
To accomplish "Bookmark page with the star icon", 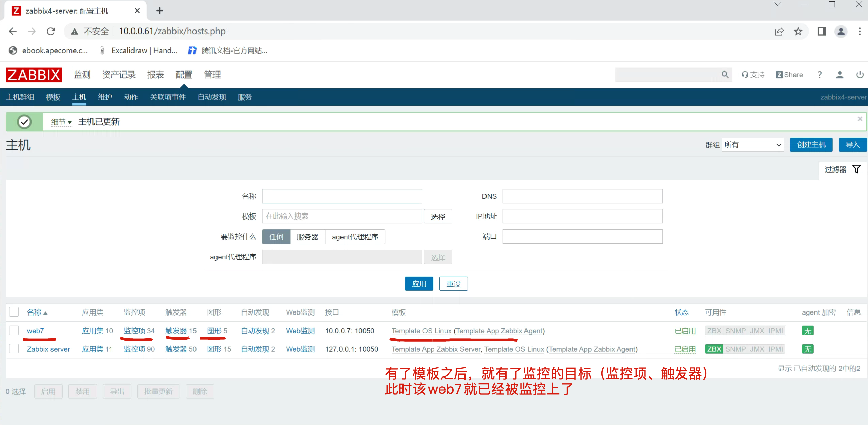I will pos(798,32).
